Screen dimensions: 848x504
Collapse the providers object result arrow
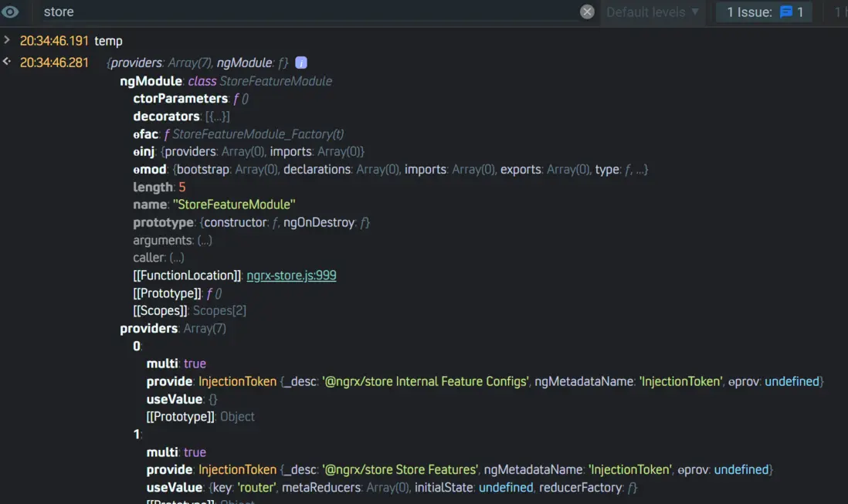7,62
